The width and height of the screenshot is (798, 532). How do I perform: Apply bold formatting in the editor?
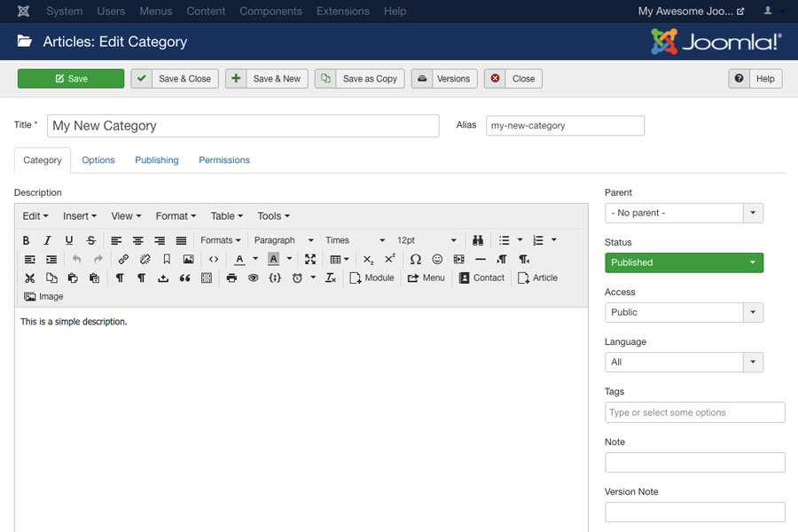26,240
